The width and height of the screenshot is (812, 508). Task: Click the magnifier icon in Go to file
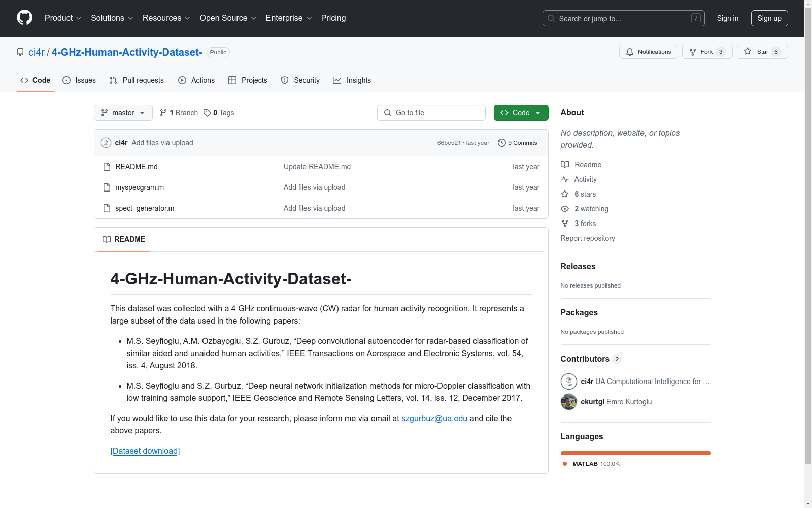point(388,113)
